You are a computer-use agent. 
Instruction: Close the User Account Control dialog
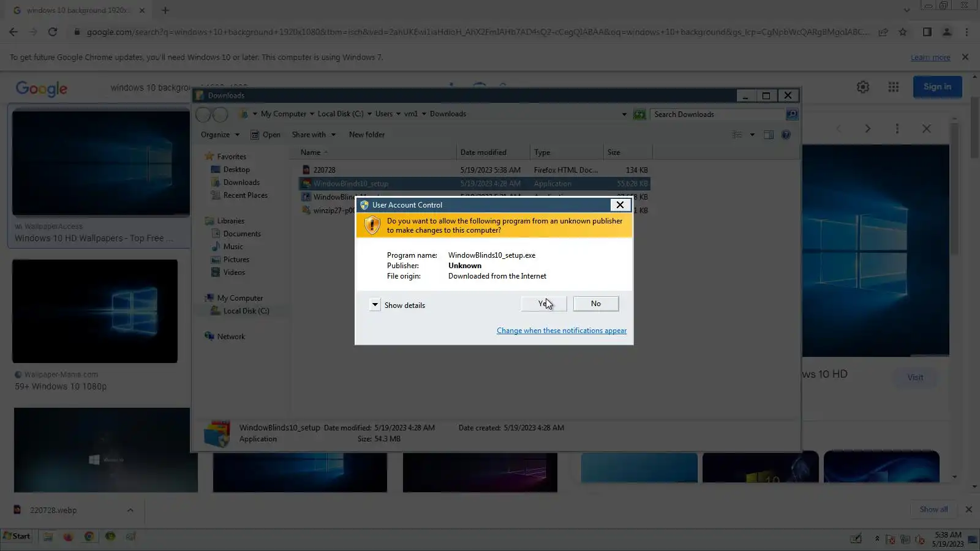(x=620, y=205)
